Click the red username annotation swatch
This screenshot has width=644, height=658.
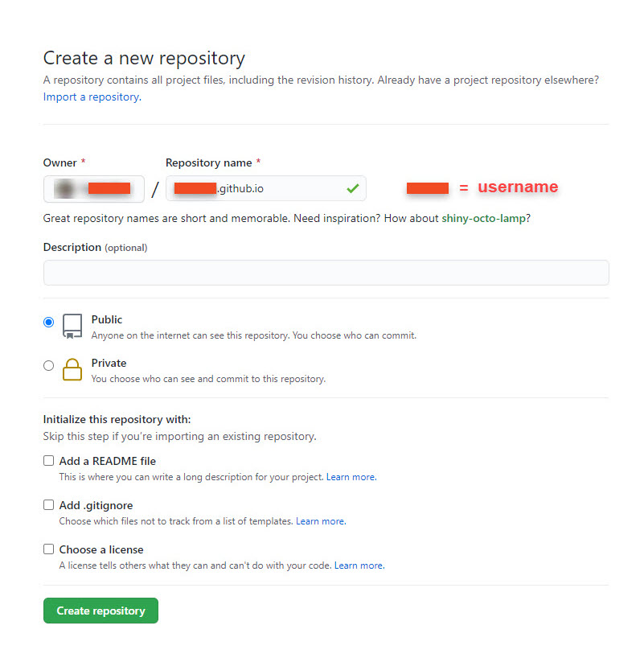pos(428,187)
